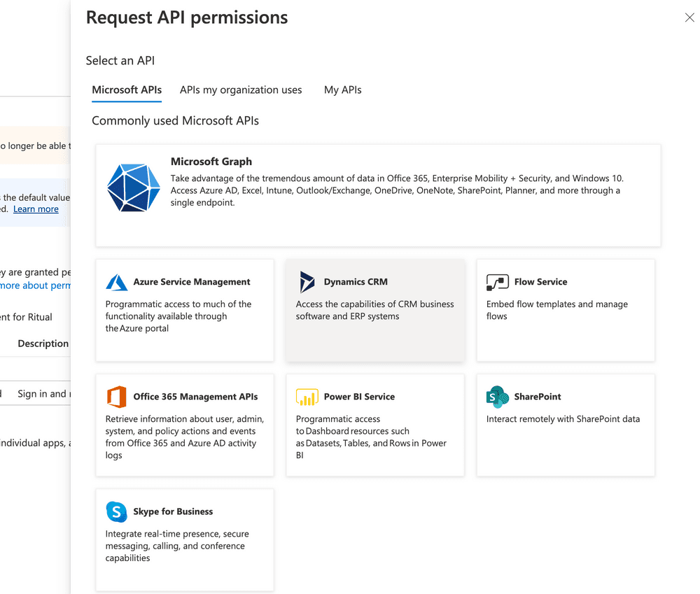Viewport: 700px width, 594px height.
Task: Click the Azure Service Management triangle icon
Action: click(x=116, y=282)
